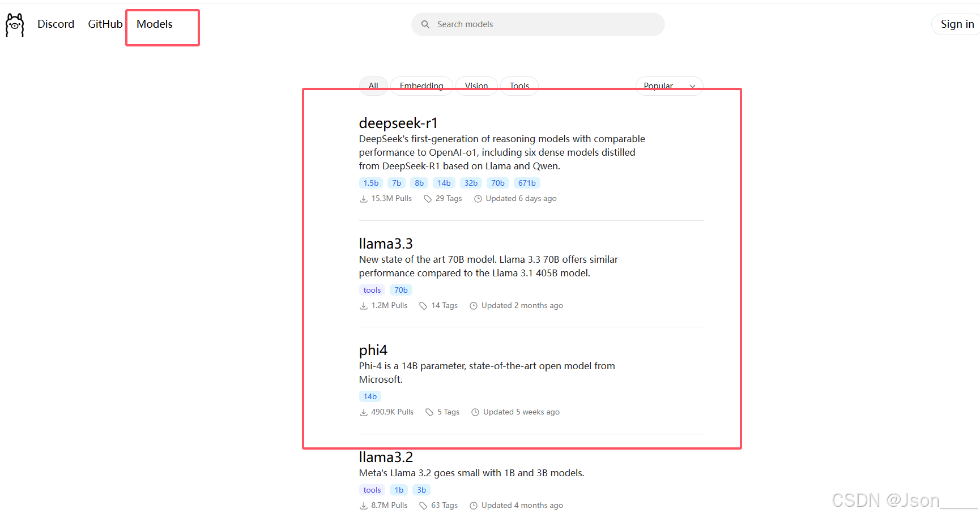Screen dimensions: 980x517
Task: Click the tag icon beside 14 Tags
Action: click(x=423, y=306)
